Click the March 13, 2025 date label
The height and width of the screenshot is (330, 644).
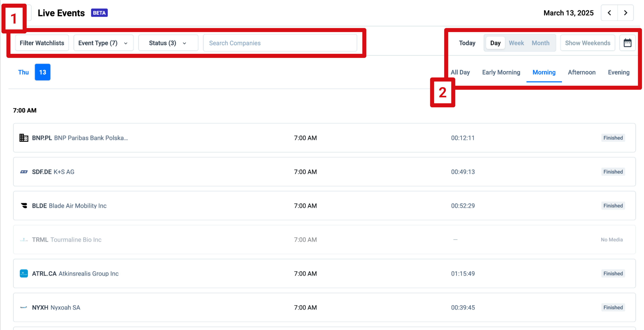(568, 13)
